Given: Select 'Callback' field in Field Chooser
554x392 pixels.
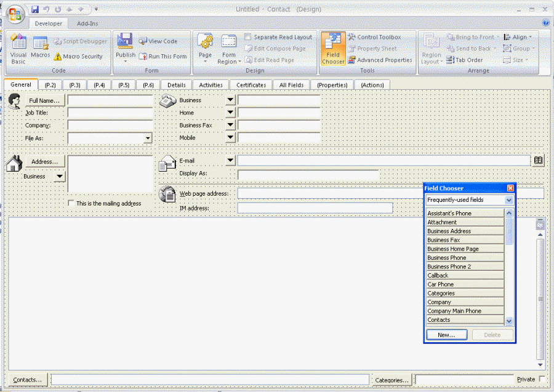Looking at the screenshot, I should tap(465, 276).
